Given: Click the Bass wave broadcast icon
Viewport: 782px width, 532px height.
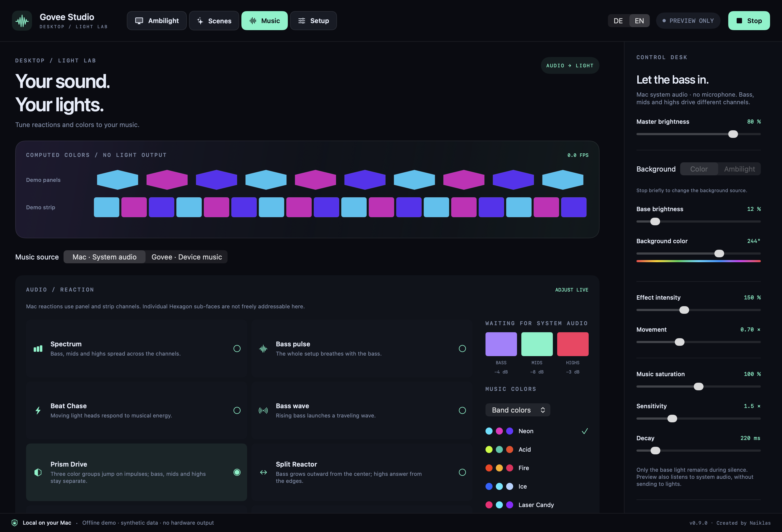Looking at the screenshot, I should point(263,410).
